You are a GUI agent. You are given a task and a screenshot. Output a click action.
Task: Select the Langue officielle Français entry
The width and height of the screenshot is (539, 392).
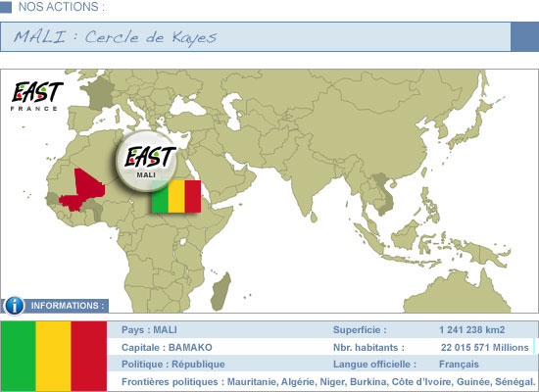(406, 365)
